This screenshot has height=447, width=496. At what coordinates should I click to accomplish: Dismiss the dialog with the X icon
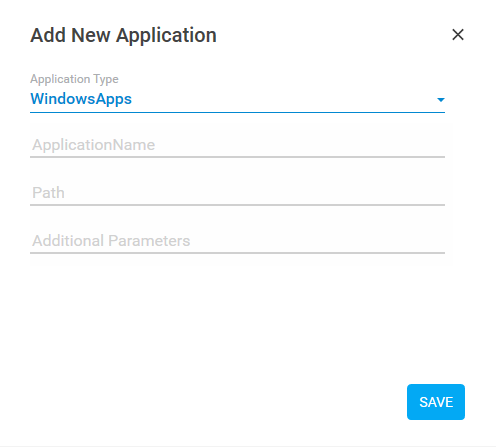tap(458, 35)
